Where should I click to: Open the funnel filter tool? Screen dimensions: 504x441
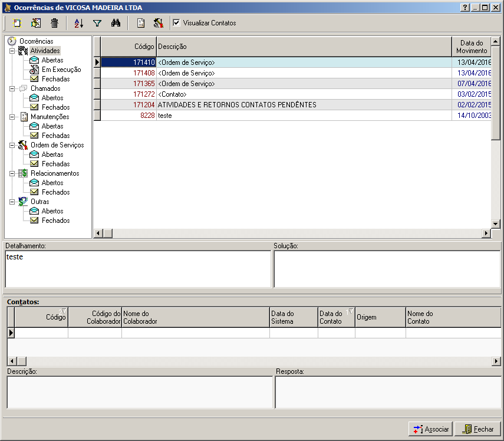coord(97,23)
